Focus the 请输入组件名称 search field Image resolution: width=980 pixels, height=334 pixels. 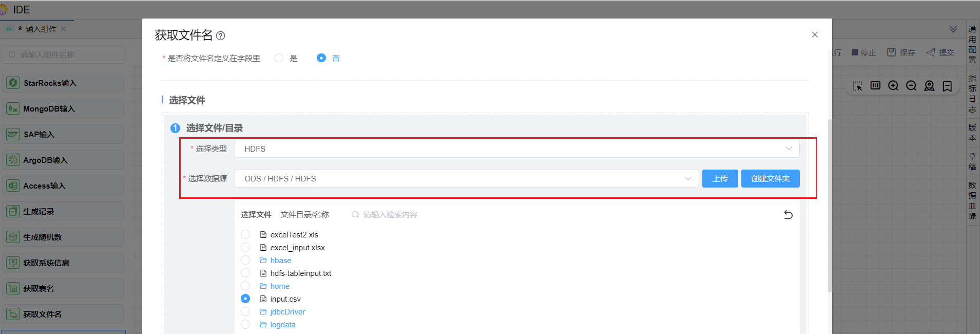[x=64, y=54]
